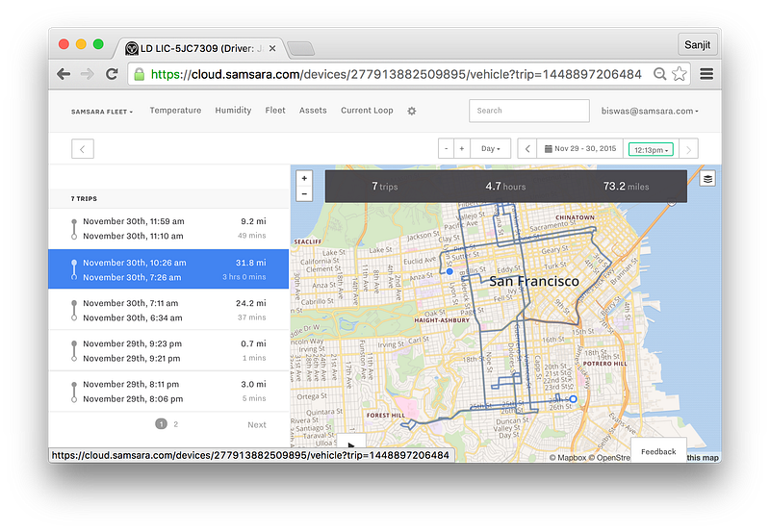Select trip November 29th, 9:23 pm
Image resolution: width=770 pixels, height=532 pixels.
168,351
